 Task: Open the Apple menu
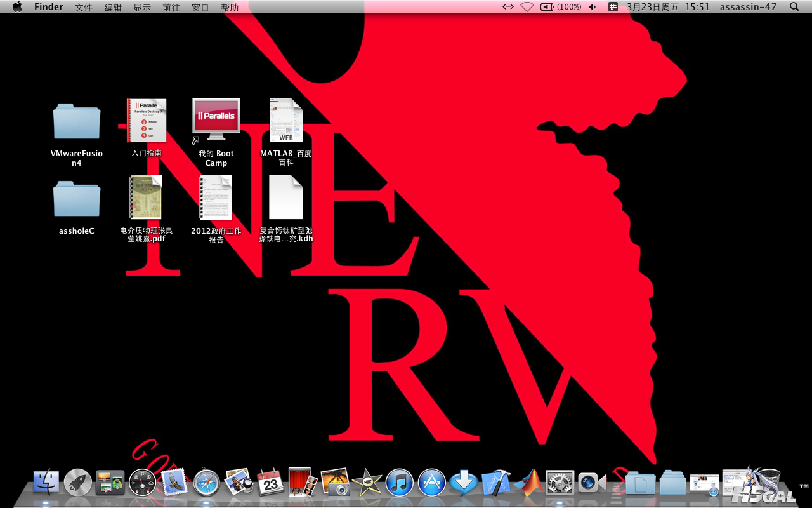pyautogui.click(x=17, y=7)
